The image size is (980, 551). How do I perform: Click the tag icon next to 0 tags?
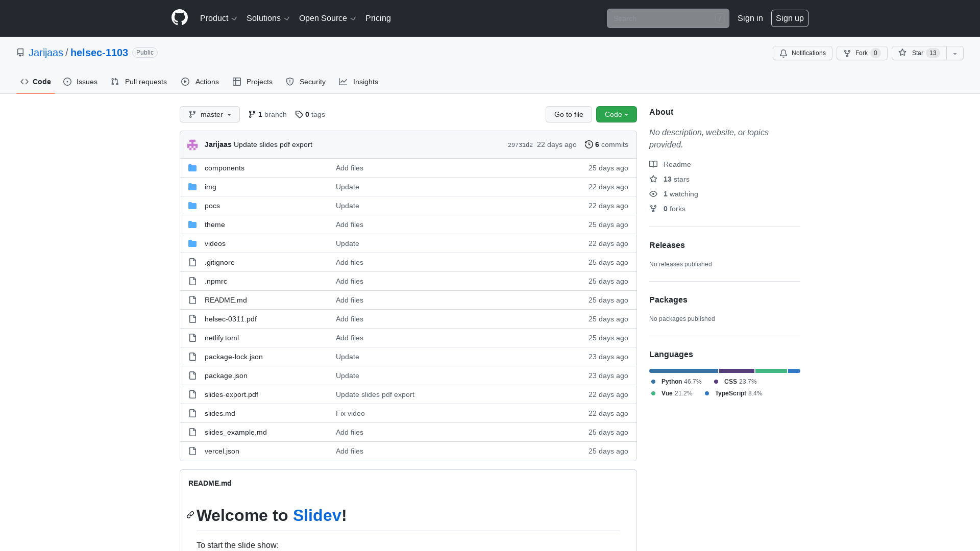300,114
